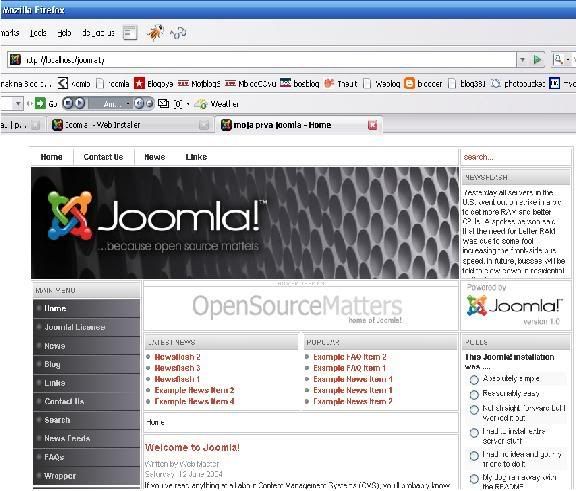The image size is (576, 491).
Task: Open the address bar history dropdown
Action: pos(522,59)
